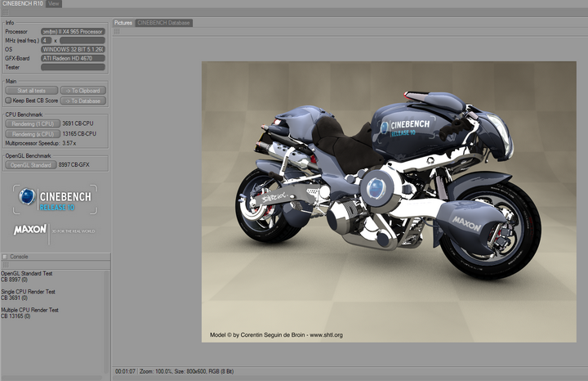Screen dimensions: 588x381
Task: Click the '3691 CB-CPU' single CPU score
Action: [x=78, y=123]
